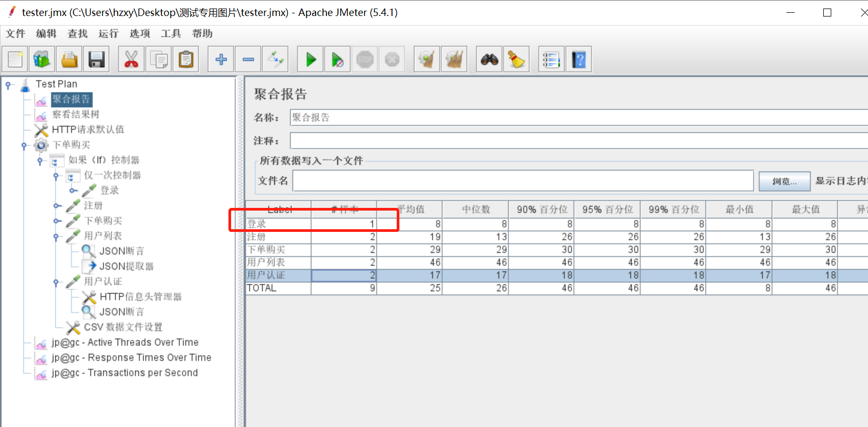
Task: Open the 编辑 menu
Action: (46, 34)
